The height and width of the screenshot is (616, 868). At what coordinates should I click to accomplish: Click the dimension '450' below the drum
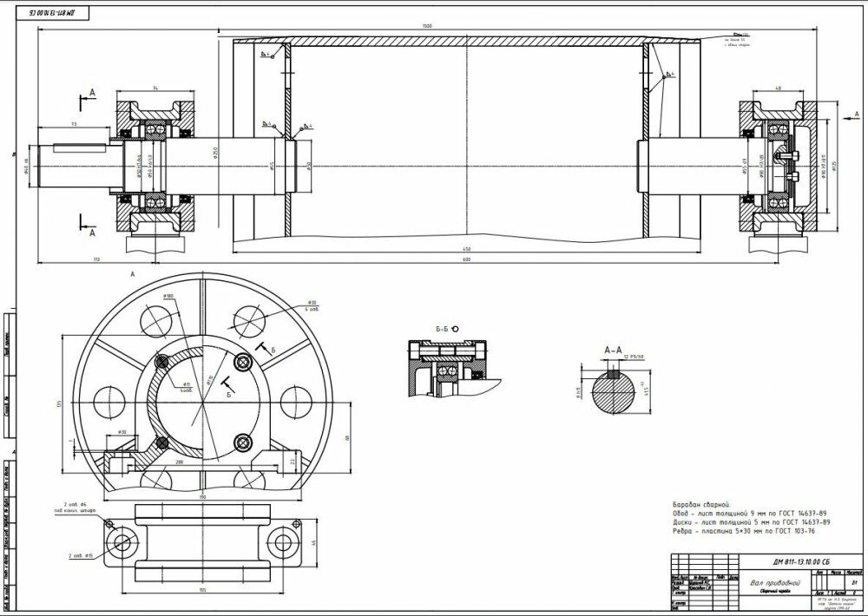[466, 250]
